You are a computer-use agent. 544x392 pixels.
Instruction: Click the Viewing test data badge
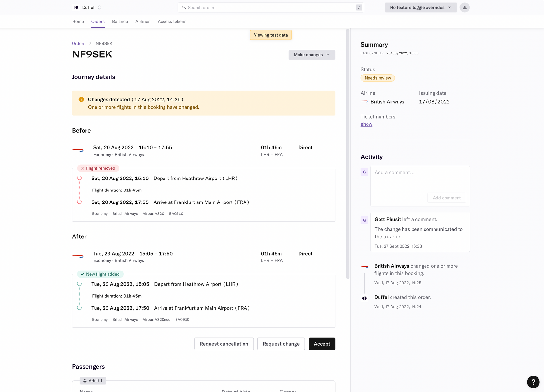coord(271,35)
